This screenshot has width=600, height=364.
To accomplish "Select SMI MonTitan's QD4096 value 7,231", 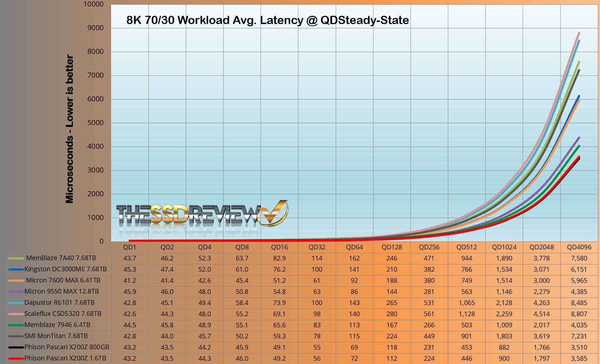I will pyautogui.click(x=579, y=336).
